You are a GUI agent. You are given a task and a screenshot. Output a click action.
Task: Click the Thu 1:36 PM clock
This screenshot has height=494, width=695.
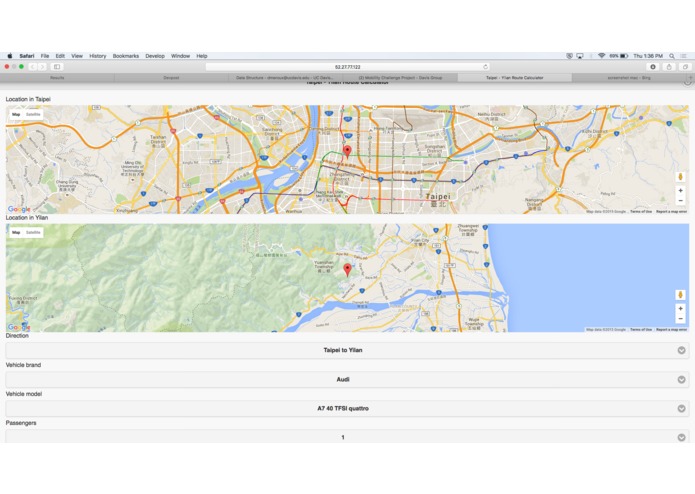point(648,56)
